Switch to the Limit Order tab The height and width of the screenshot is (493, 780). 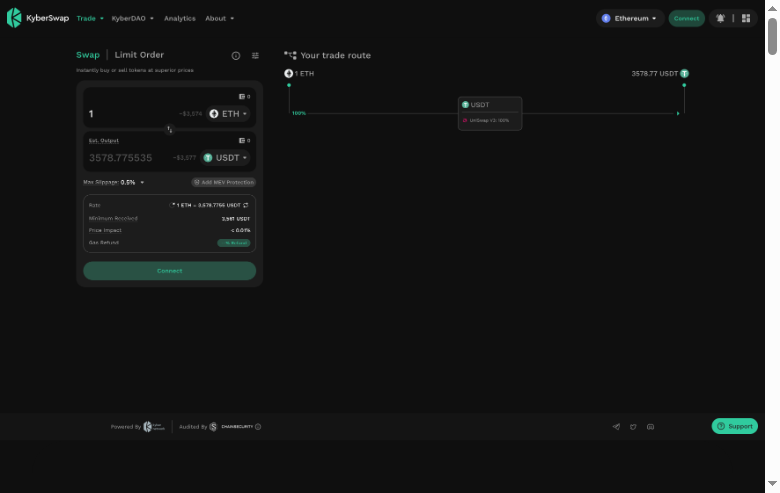click(139, 55)
